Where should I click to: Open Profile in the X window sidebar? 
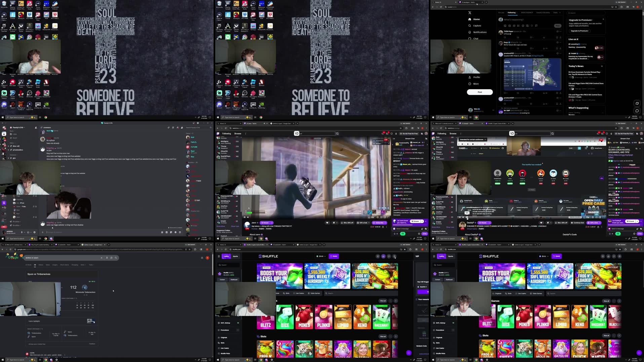point(474,77)
